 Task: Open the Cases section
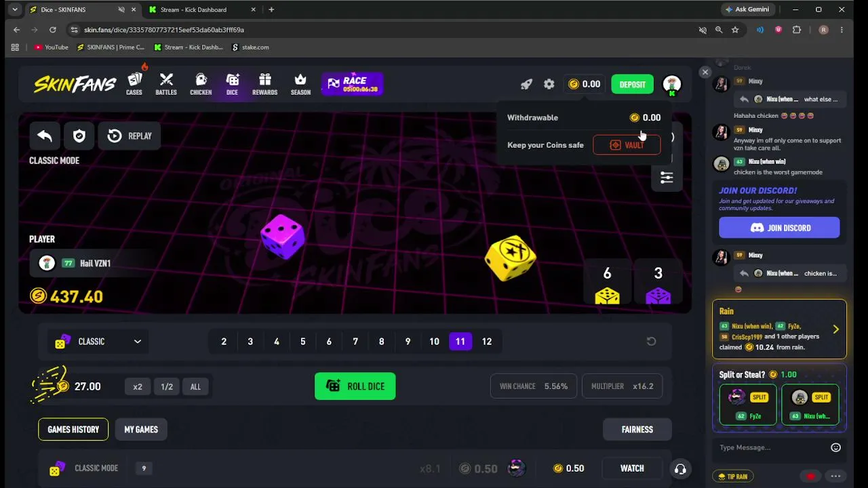coord(134,84)
